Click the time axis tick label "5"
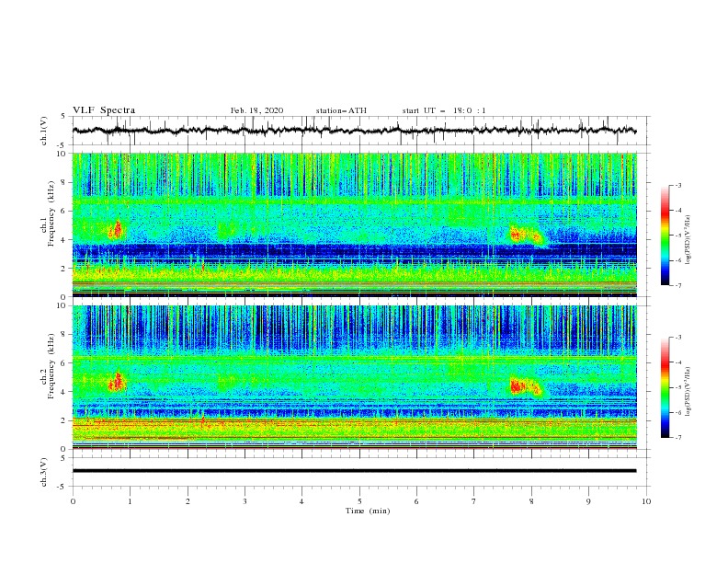 pos(359,501)
